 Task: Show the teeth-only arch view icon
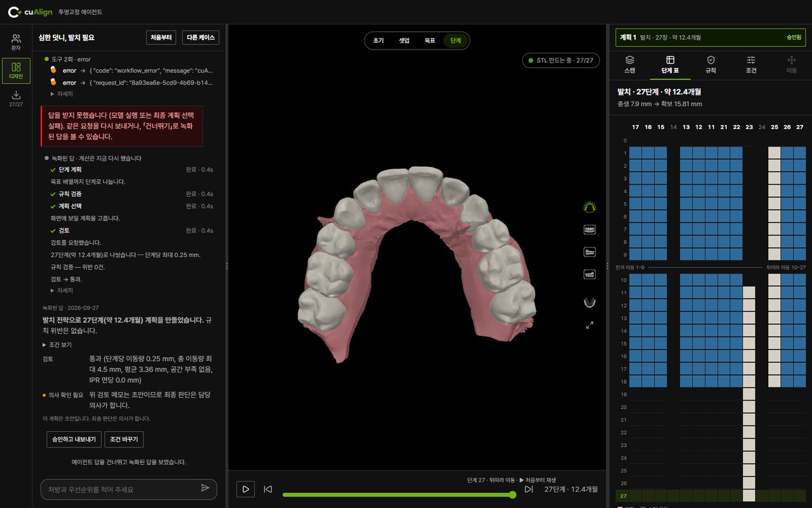tap(589, 302)
